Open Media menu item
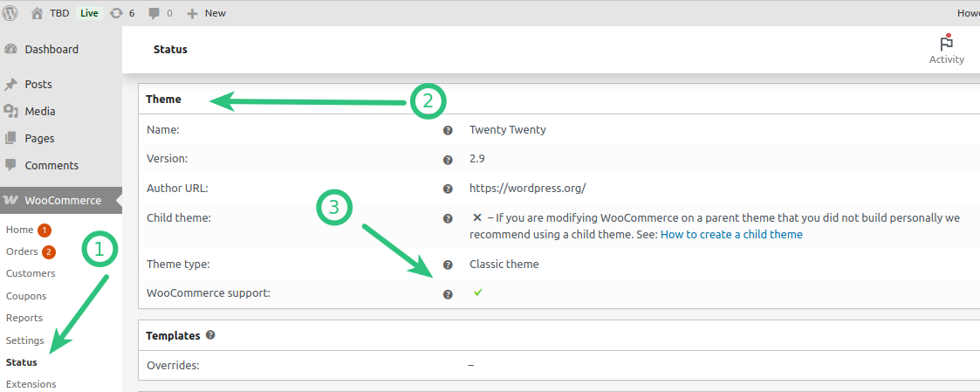The image size is (980, 392). [x=40, y=111]
